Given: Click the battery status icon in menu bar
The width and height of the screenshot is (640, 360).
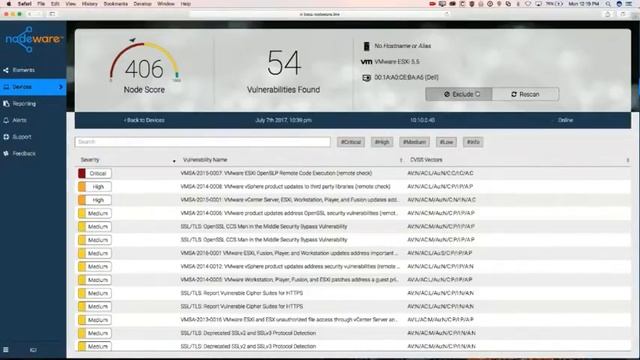Looking at the screenshot, I should point(560,4).
